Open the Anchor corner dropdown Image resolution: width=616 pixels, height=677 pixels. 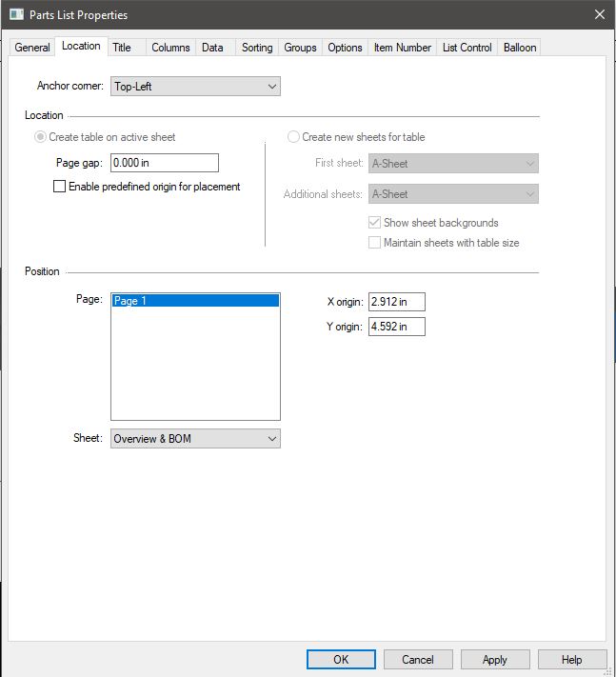click(195, 87)
